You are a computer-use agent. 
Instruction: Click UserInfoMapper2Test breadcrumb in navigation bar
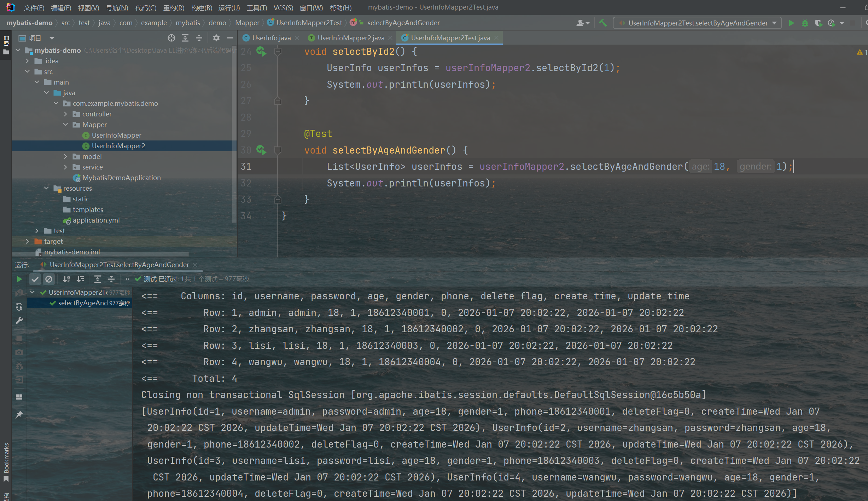[309, 23]
